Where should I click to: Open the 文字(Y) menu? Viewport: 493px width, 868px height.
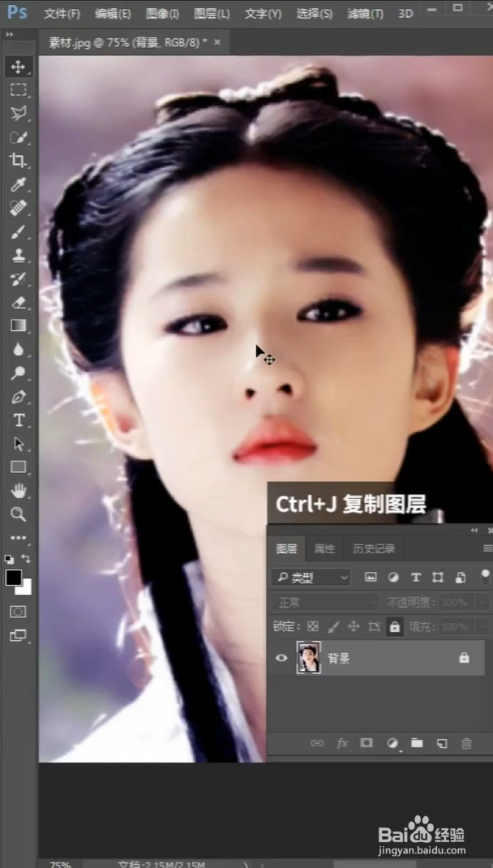pos(263,14)
